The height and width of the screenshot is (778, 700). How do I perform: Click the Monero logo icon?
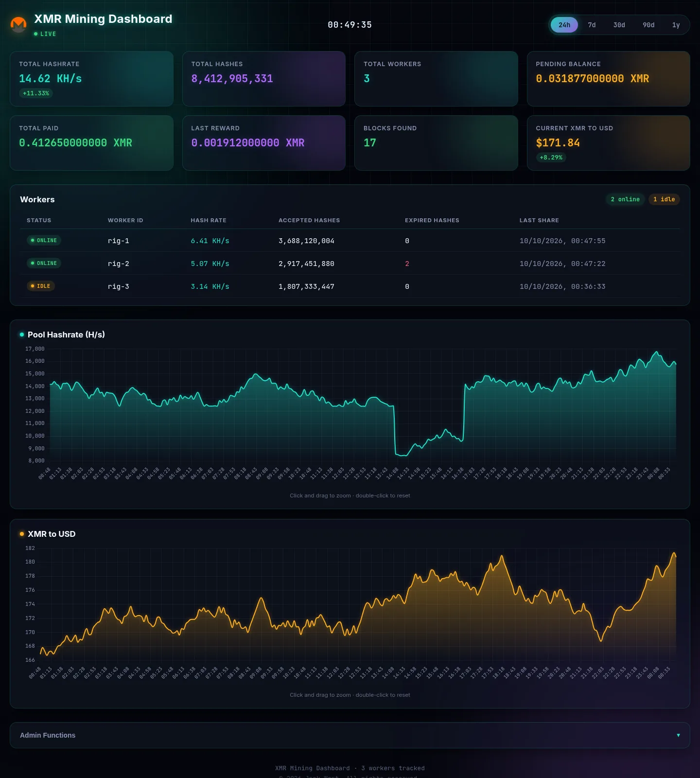(18, 24)
